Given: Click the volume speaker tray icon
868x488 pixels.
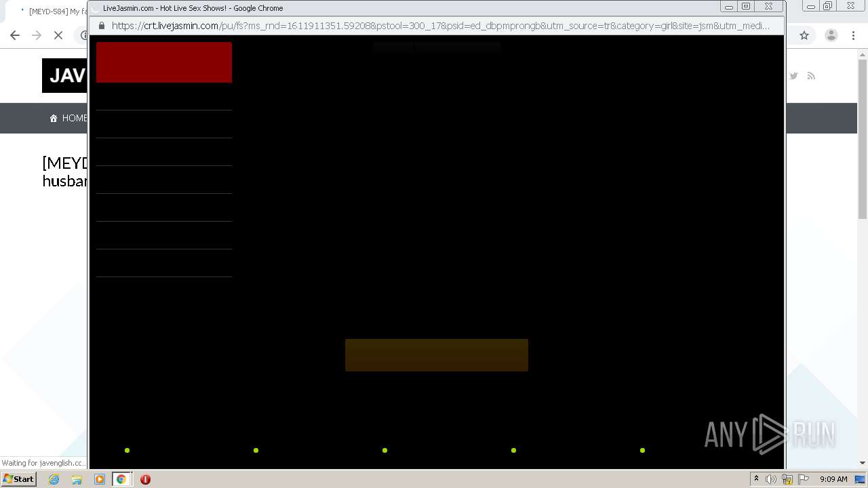Looking at the screenshot, I should tap(771, 479).
